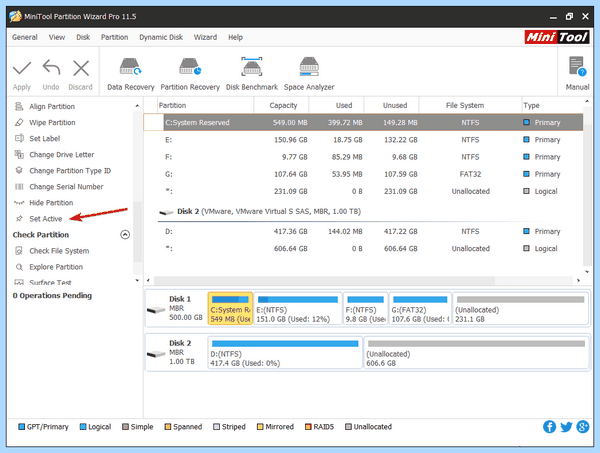The image size is (600, 453).
Task: Select D:(NTFS) block on Disk 2
Action: click(x=285, y=353)
